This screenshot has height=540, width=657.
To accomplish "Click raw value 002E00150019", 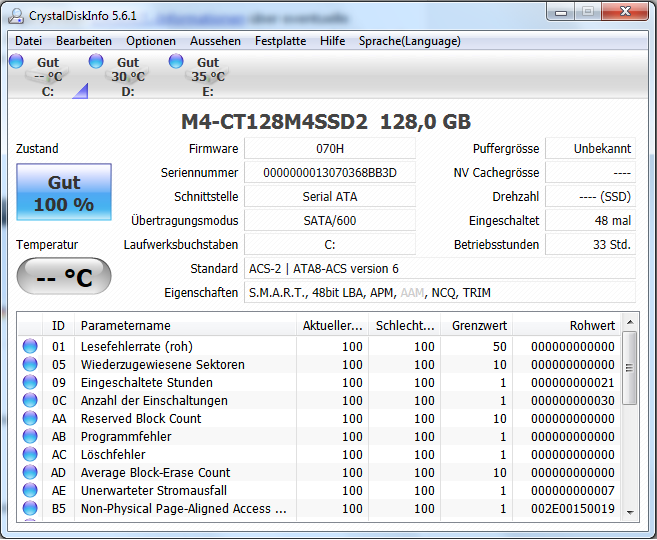I will click(x=572, y=509).
